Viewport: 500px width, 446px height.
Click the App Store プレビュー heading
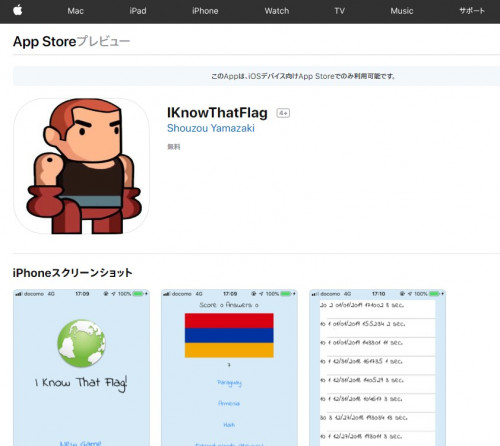(71, 42)
